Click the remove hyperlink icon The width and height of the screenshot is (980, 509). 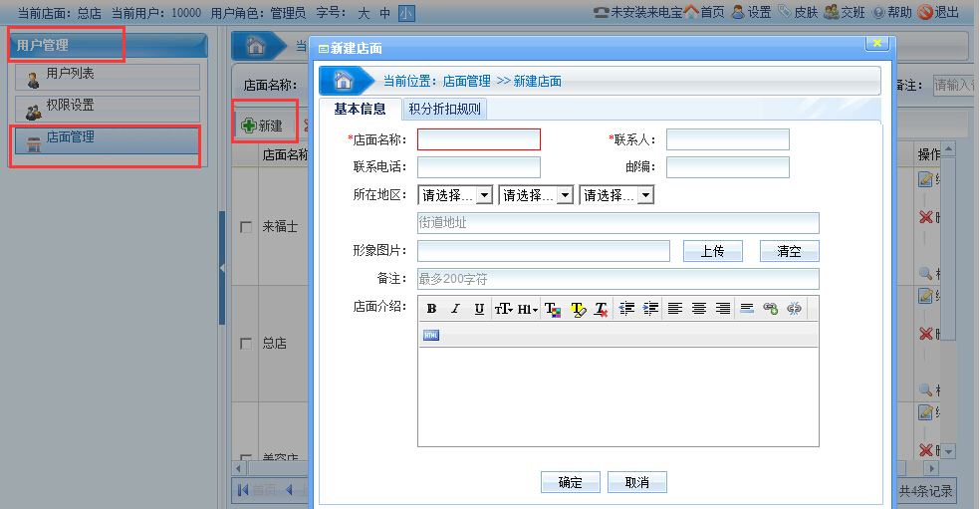794,308
